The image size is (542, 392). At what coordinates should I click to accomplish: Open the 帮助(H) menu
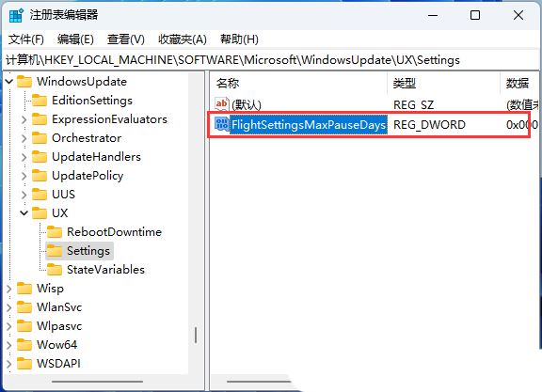pyautogui.click(x=239, y=39)
